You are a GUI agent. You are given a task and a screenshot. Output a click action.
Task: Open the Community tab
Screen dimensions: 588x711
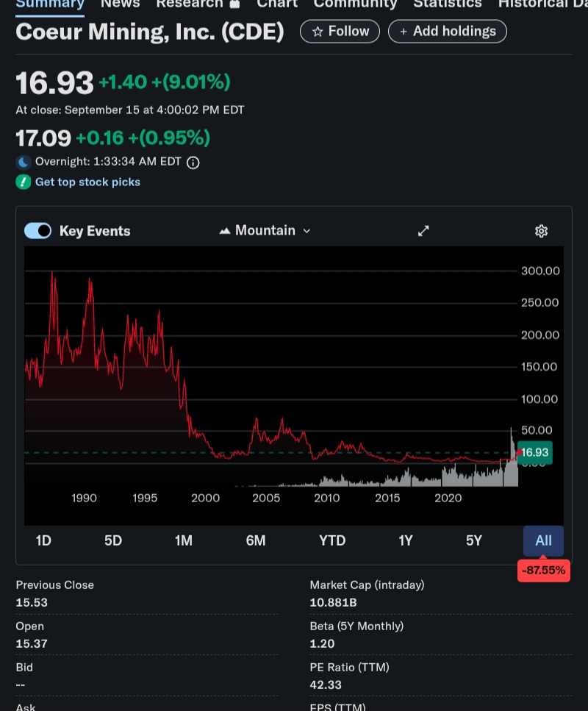[x=356, y=4]
